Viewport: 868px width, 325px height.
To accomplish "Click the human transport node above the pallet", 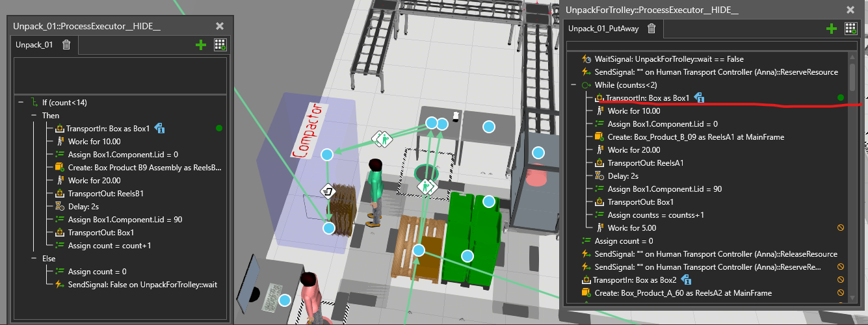I will 425,187.
